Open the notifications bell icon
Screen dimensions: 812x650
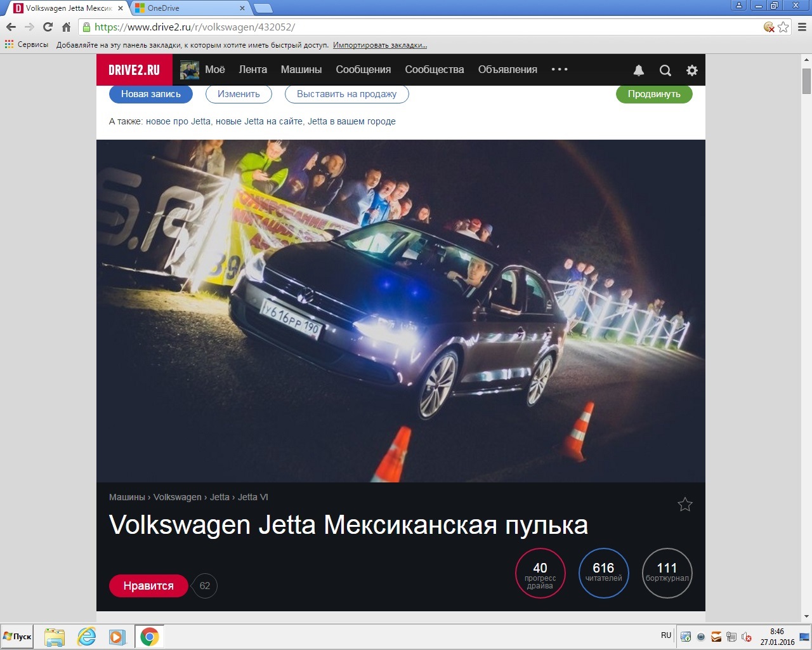click(x=639, y=70)
